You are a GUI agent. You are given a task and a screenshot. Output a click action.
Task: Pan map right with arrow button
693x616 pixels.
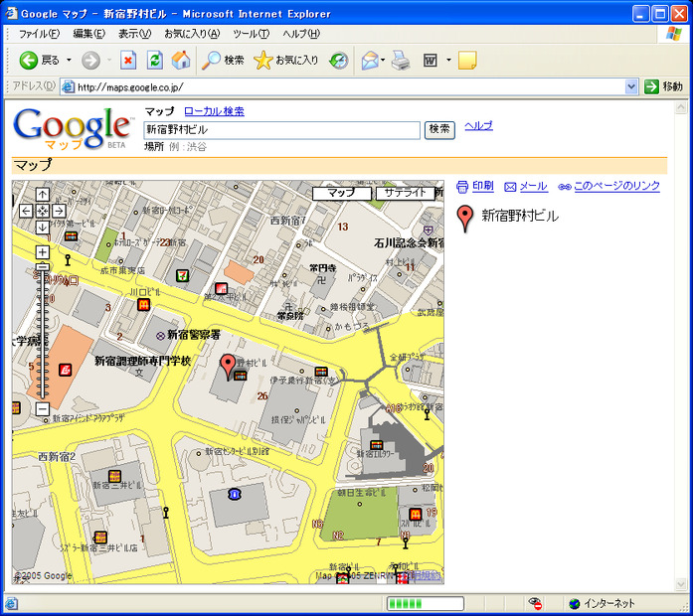[x=59, y=211]
